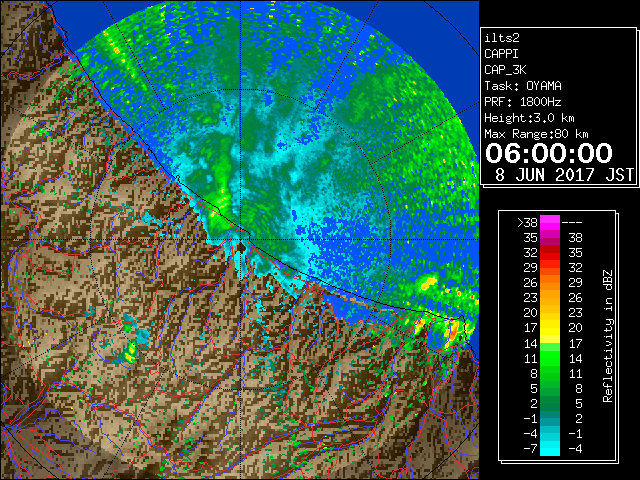The image size is (640, 480).
Task: Click the yellow-orange offshore echo east of radar
Action: point(428,283)
